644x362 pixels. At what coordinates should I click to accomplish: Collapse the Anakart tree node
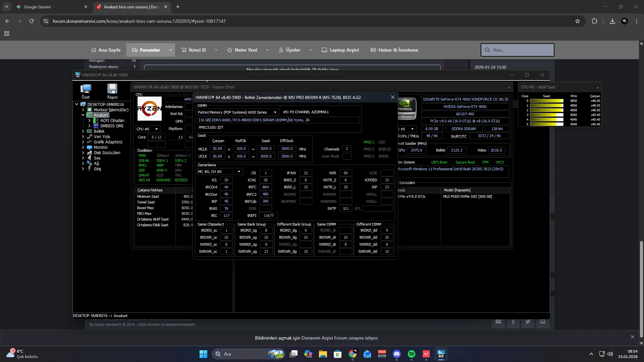(x=83, y=115)
